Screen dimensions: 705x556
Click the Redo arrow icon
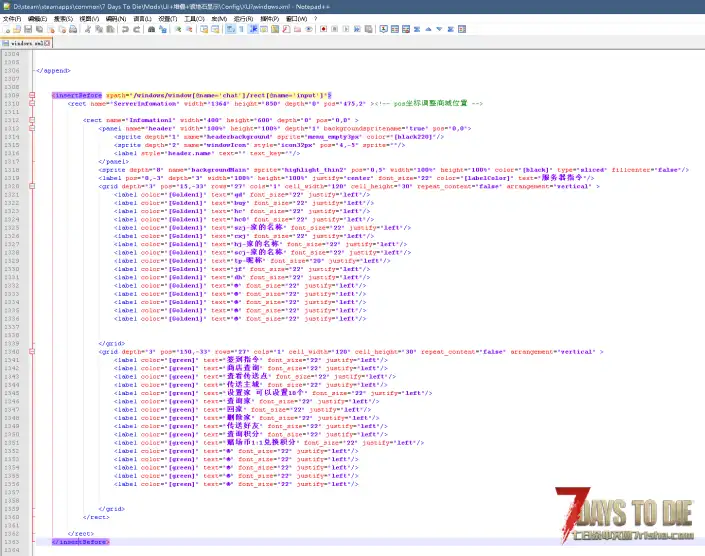pos(136,29)
